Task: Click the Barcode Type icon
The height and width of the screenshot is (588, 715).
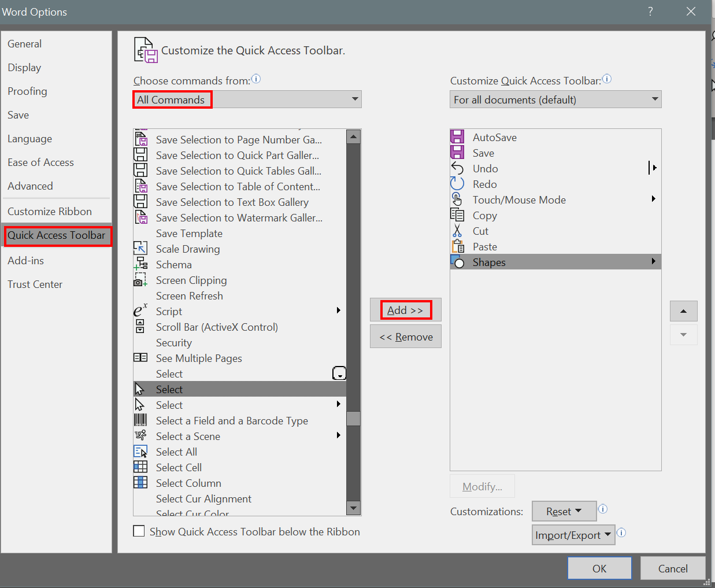Action: pos(140,420)
